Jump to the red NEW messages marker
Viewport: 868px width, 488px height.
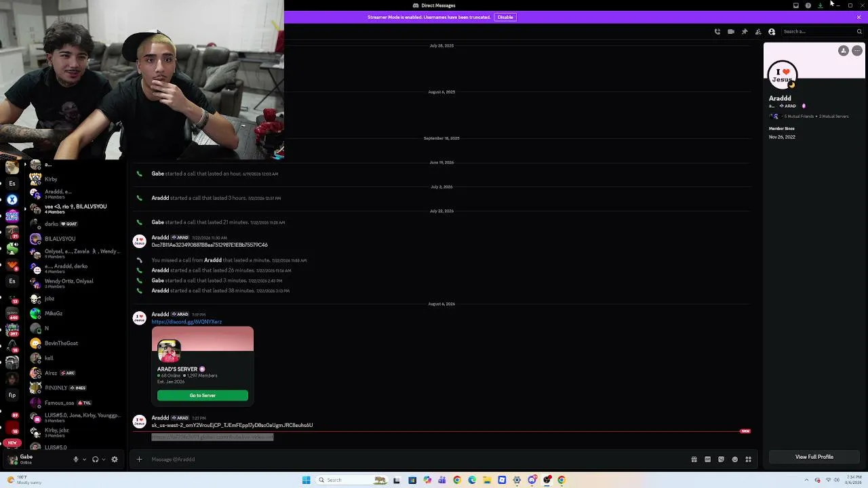point(745,431)
